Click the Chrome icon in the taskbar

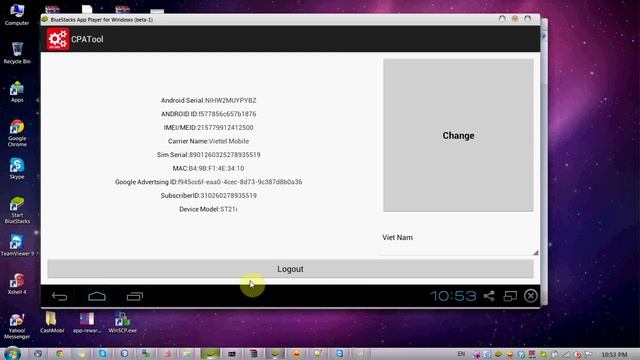60,354
